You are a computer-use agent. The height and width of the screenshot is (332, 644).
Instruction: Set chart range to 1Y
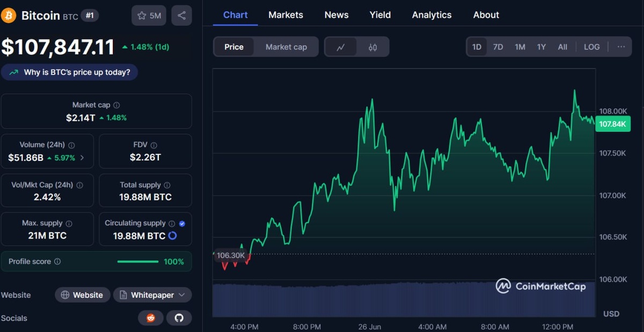pyautogui.click(x=541, y=47)
